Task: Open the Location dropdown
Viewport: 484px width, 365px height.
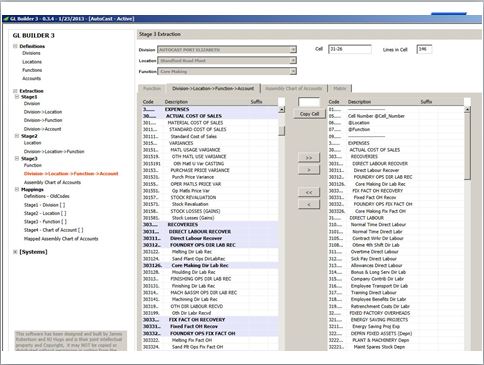Action: [x=293, y=61]
